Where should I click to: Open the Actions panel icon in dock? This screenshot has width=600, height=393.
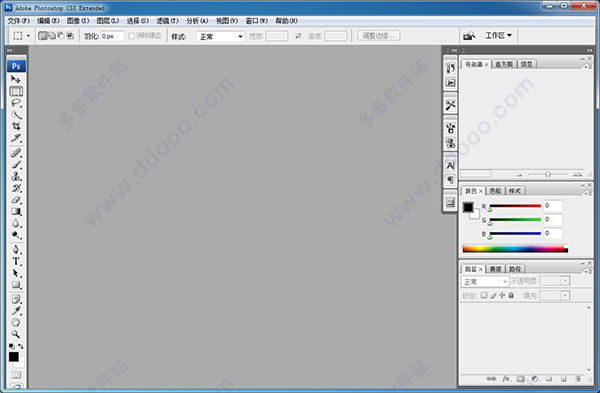tap(450, 83)
